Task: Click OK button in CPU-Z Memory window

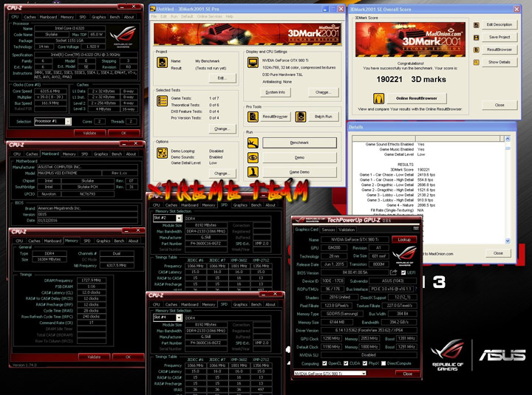Action: (x=128, y=357)
